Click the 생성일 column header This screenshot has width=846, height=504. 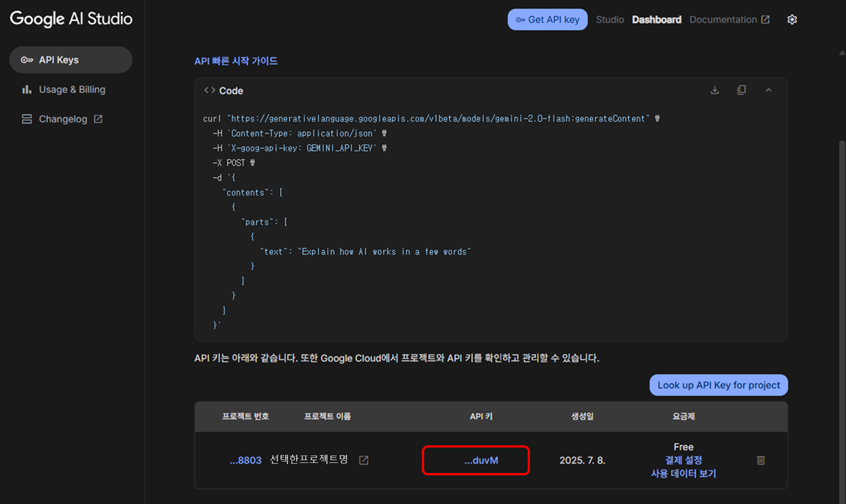point(582,416)
